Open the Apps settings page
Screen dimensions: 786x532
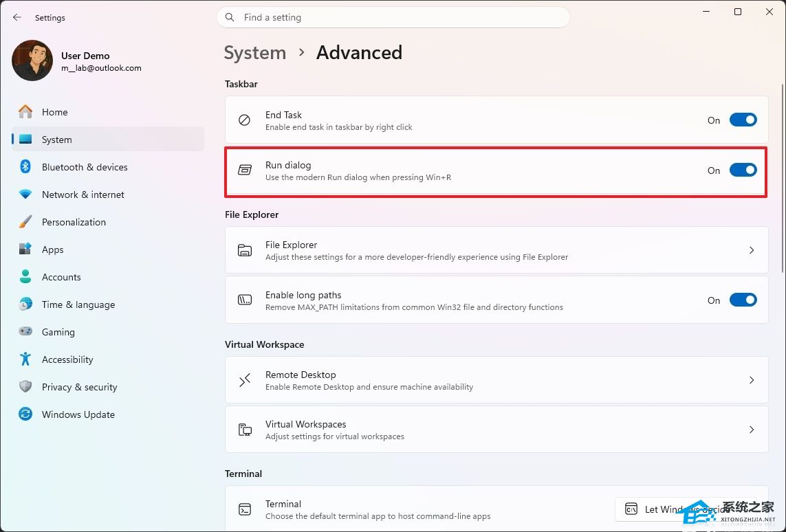tap(108, 250)
